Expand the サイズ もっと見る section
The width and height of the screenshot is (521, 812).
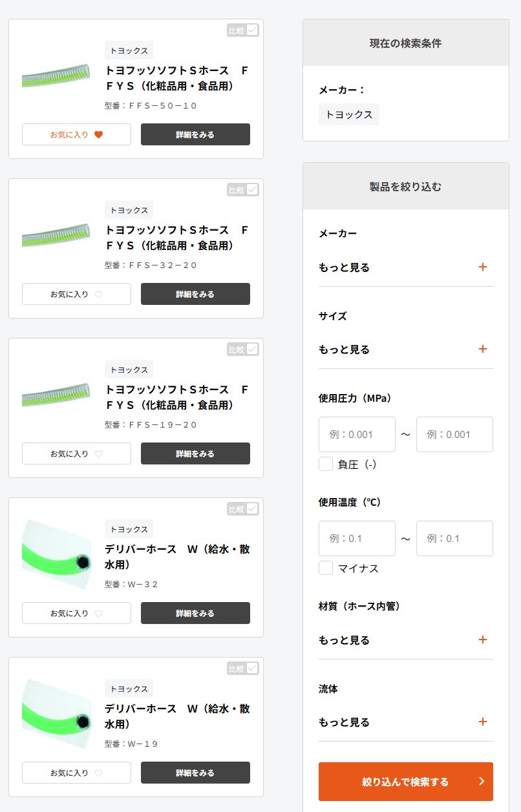point(482,349)
